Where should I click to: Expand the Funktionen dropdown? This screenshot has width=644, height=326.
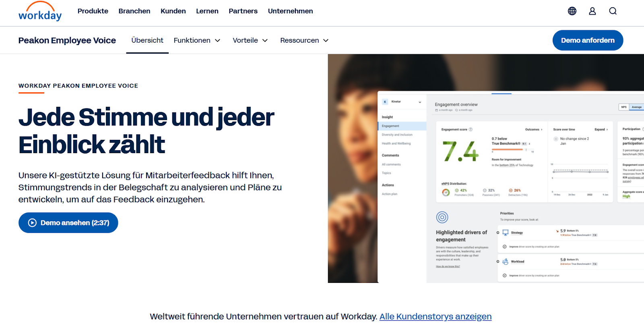pyautogui.click(x=197, y=40)
